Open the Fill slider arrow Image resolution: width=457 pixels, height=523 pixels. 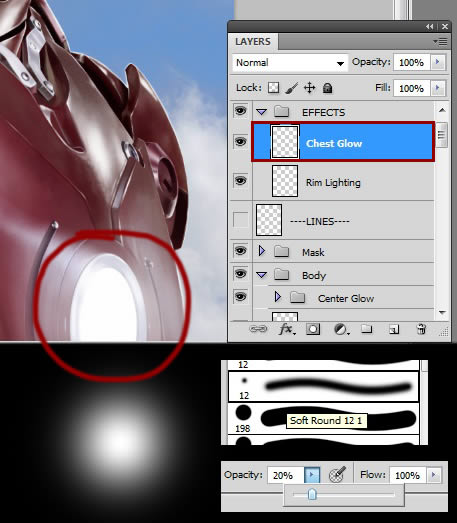tap(438, 88)
